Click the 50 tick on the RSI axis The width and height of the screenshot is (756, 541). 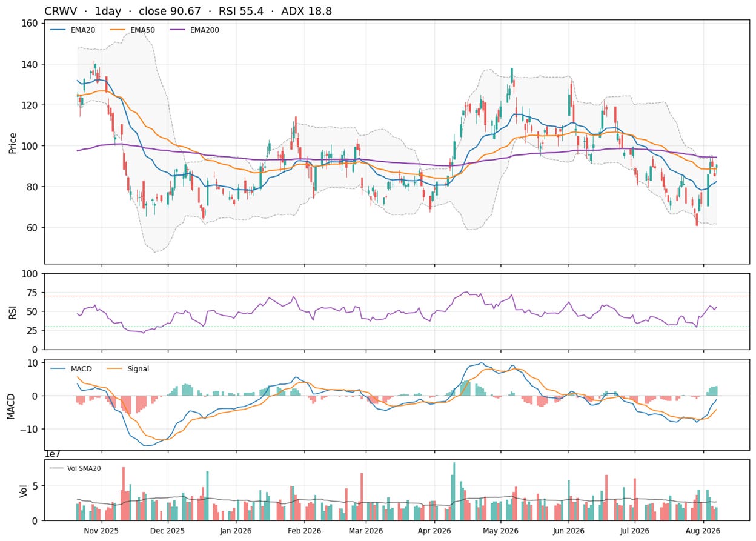[x=33, y=311]
